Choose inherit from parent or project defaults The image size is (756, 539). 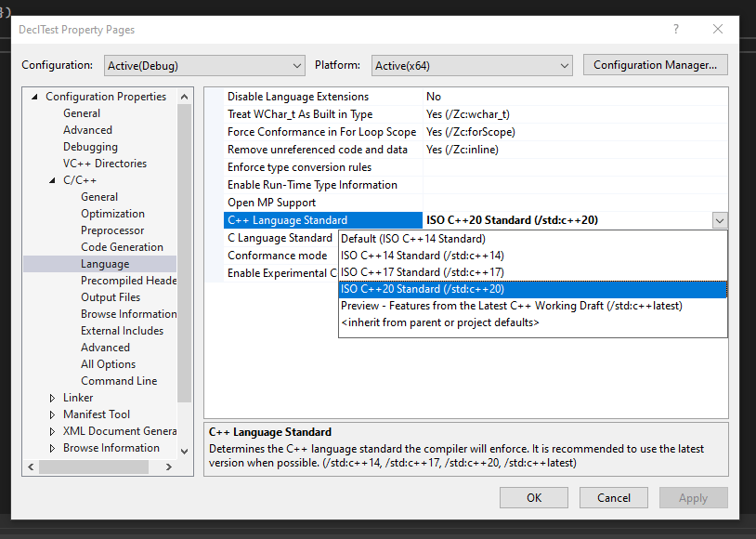435,322
